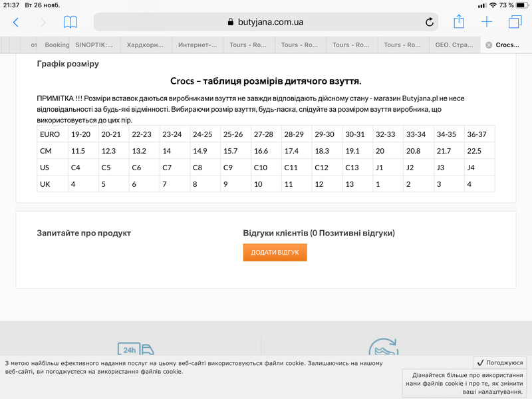
Task: Click the Відгуки клієнтів heading
Action: point(319,233)
